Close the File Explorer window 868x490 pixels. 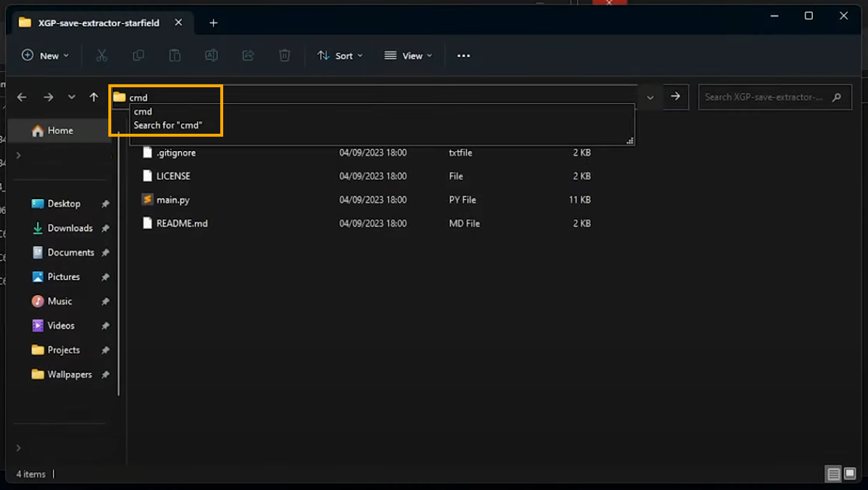tap(843, 16)
